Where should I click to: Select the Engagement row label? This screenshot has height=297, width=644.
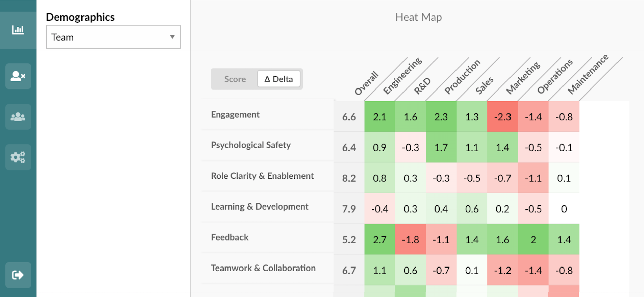235,115
